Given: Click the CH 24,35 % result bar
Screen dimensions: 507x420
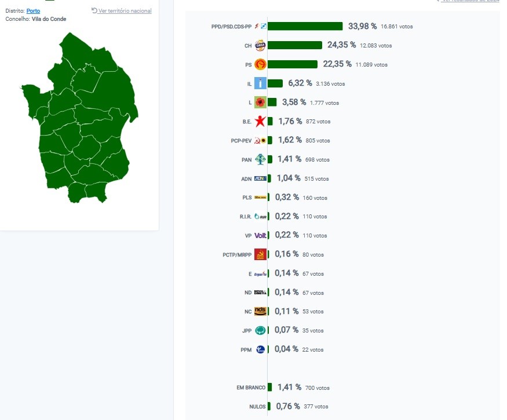Looking at the screenshot, I should click(x=295, y=45).
